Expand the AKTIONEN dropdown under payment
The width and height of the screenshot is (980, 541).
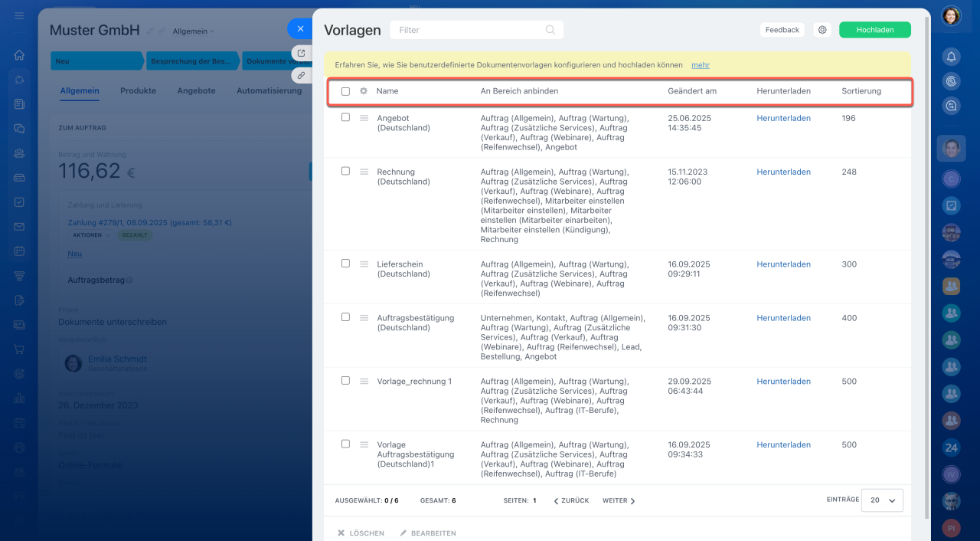click(x=92, y=235)
